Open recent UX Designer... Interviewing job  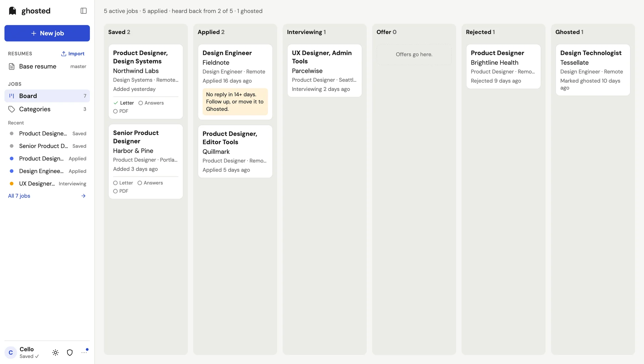pyautogui.click(x=47, y=184)
